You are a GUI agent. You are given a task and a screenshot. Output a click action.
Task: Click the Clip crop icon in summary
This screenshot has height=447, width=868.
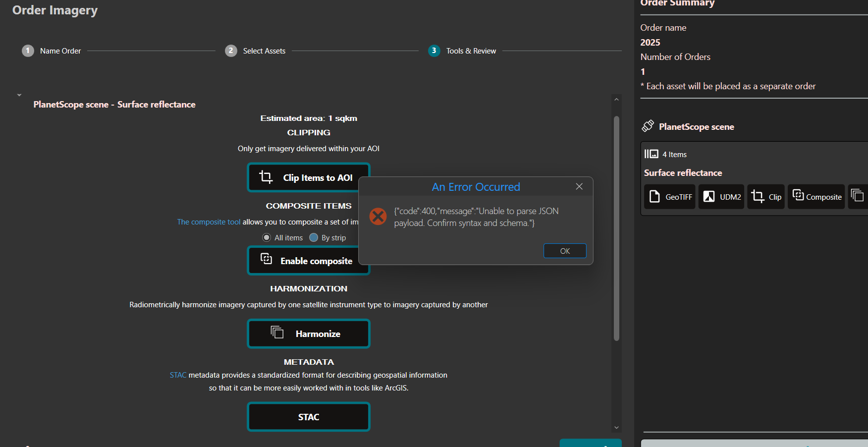[758, 196]
